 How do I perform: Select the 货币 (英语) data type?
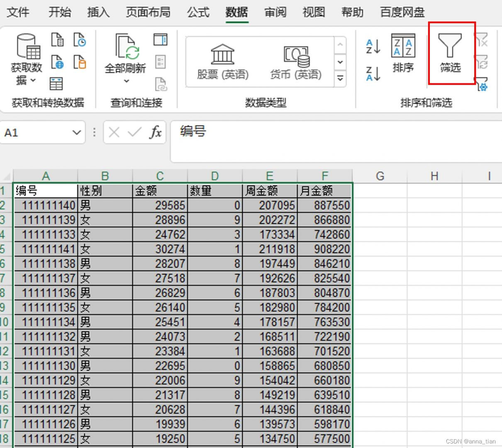(x=296, y=62)
